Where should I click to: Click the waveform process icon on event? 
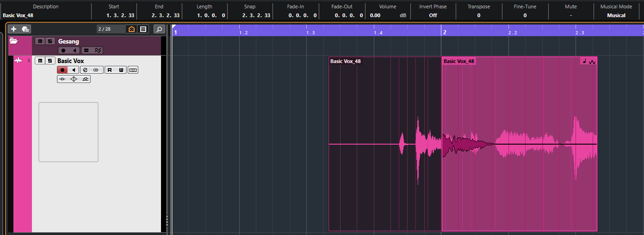(592, 61)
